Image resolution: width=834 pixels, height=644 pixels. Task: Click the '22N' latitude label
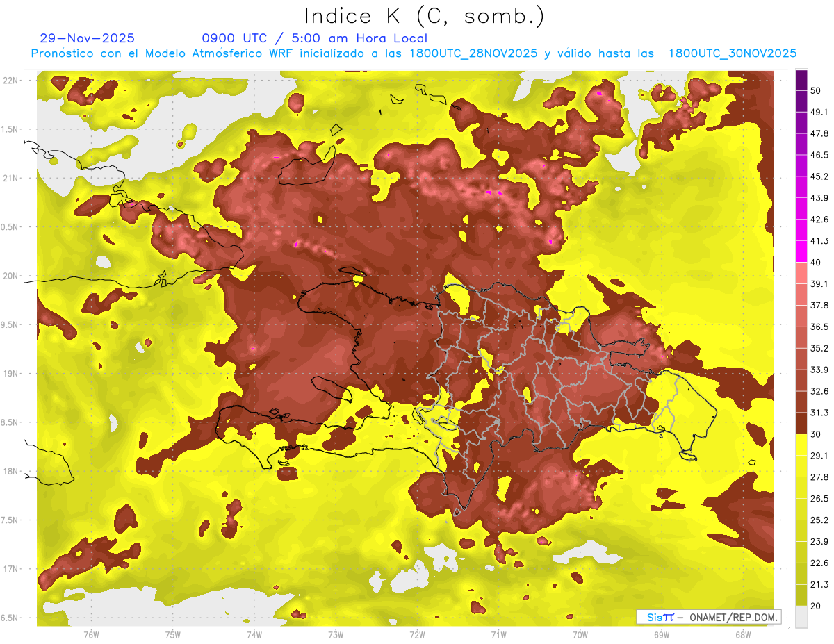(x=11, y=81)
